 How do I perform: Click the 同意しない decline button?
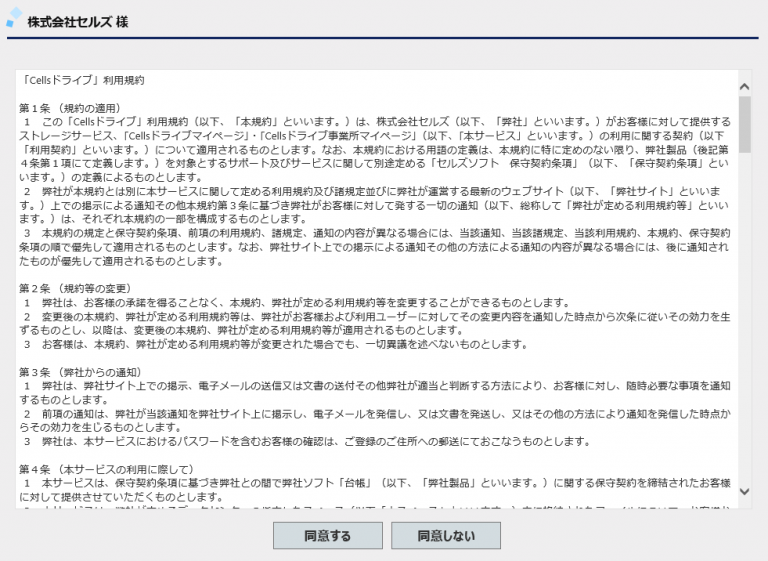446,536
